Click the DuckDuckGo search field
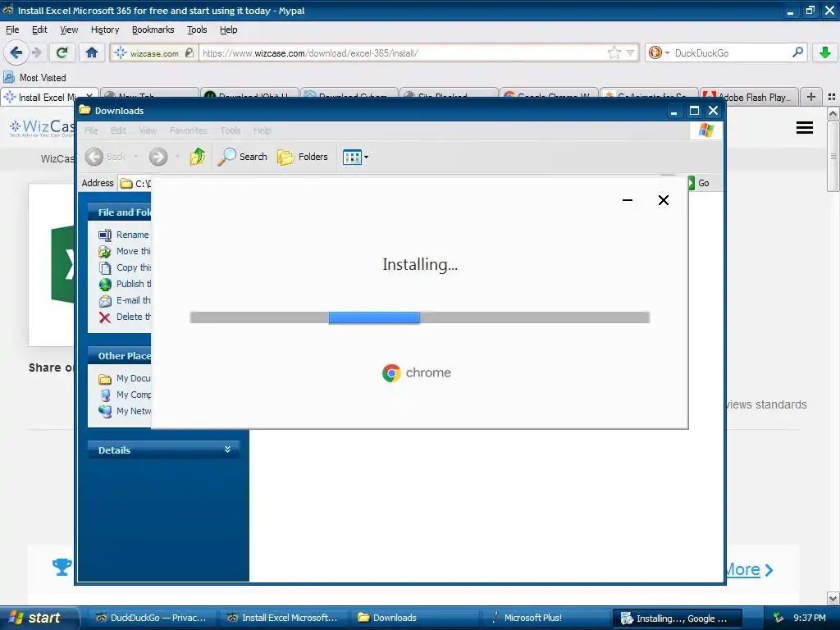The width and height of the screenshot is (840, 630). click(x=731, y=52)
